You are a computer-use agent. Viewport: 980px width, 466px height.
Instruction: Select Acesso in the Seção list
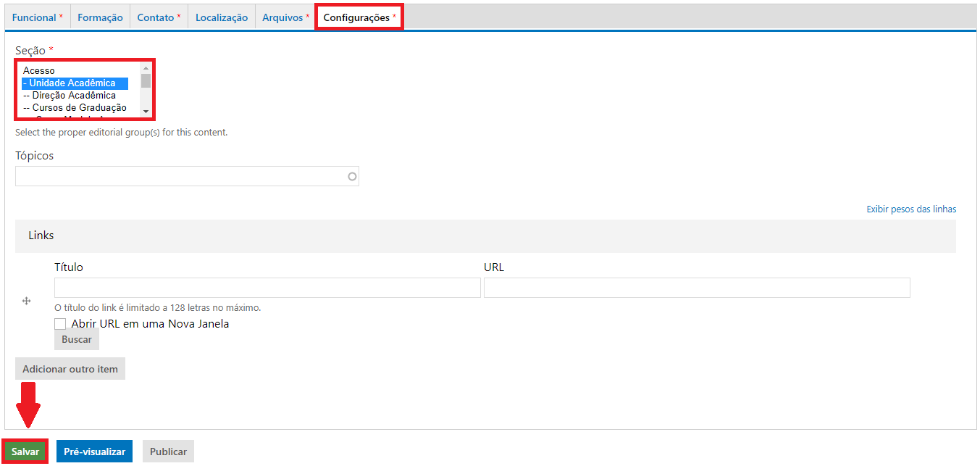[x=39, y=71]
